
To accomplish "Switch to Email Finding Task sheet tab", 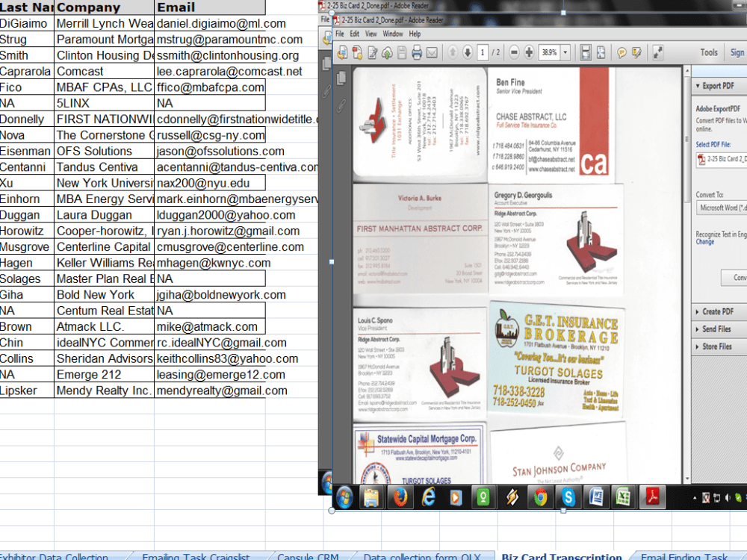I will (684, 556).
